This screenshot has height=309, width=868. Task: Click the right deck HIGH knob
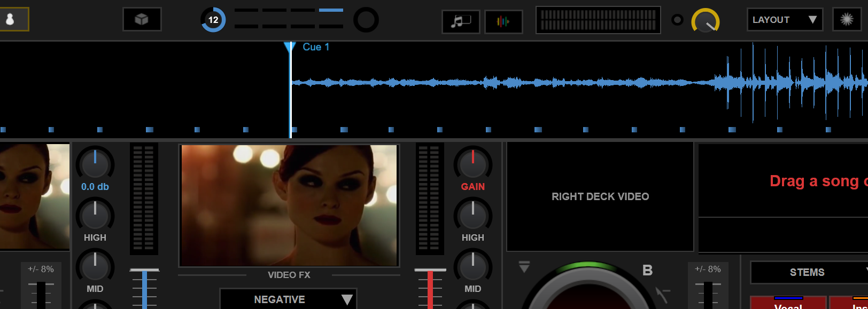[473, 215]
